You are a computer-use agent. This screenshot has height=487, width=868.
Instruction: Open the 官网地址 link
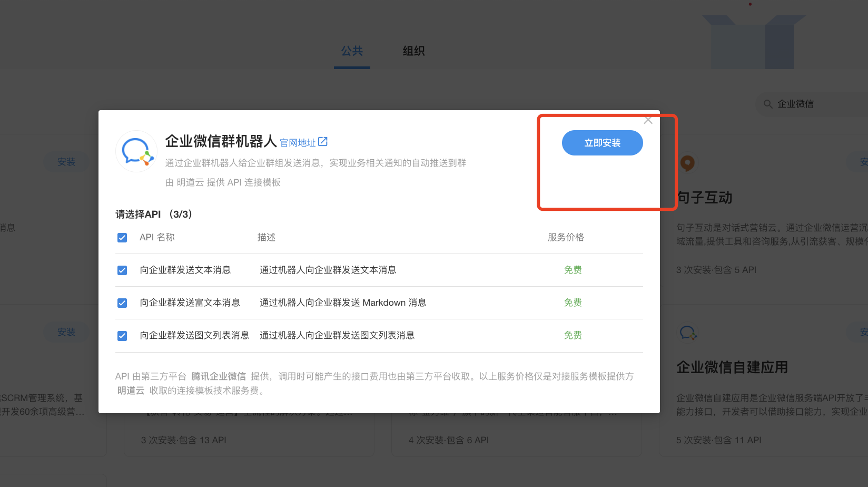click(298, 143)
